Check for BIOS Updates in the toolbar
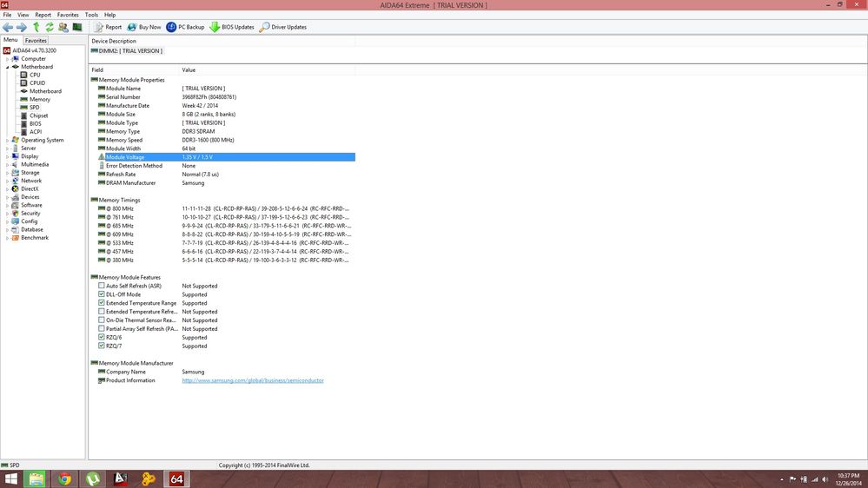 pos(232,27)
